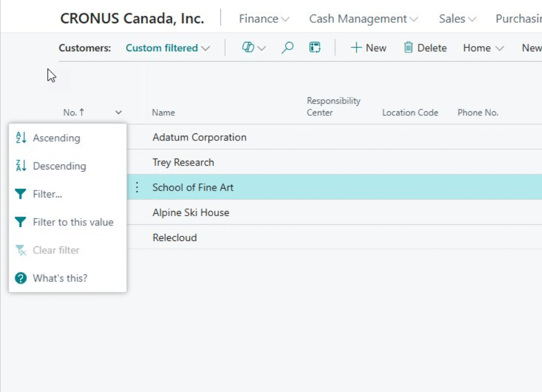542x392 pixels.
Task: Click the New plus icon
Action: (356, 48)
